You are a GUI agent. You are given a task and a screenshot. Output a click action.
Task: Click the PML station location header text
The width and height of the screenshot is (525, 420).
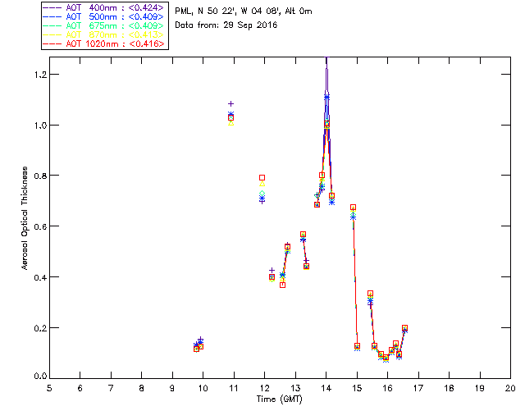click(244, 11)
